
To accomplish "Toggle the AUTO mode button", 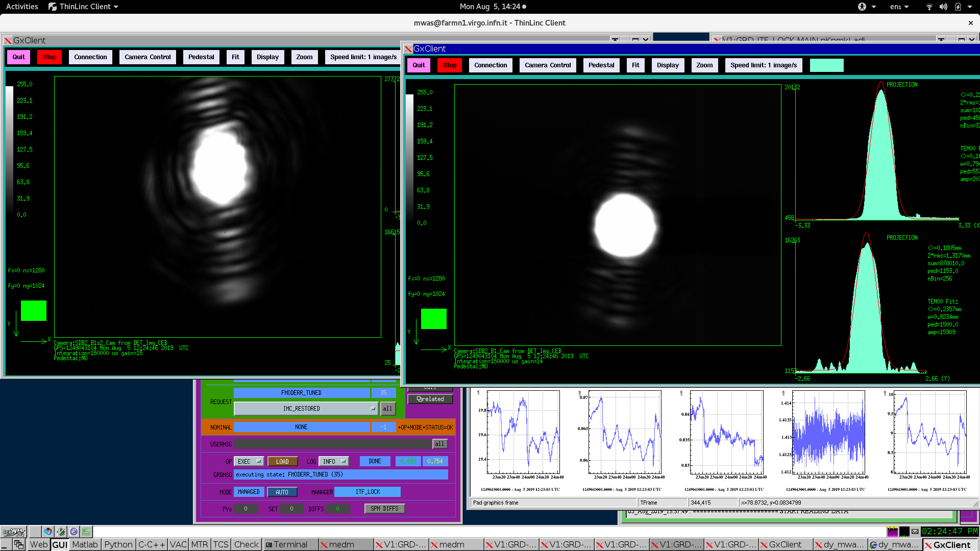I will pyautogui.click(x=282, y=492).
